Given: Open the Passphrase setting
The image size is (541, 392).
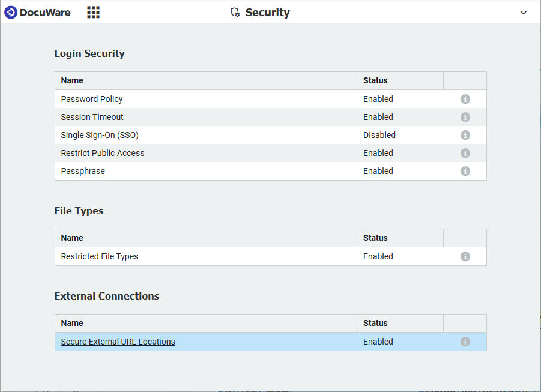Looking at the screenshot, I should [83, 171].
